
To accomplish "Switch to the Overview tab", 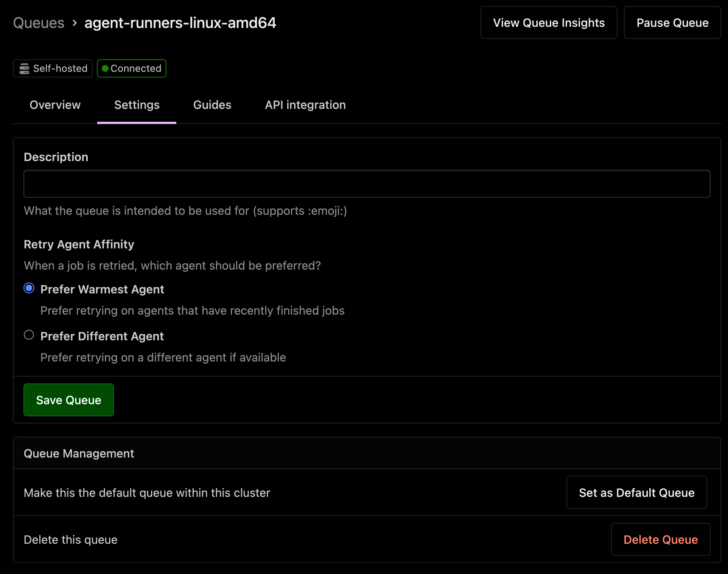I will pos(55,105).
